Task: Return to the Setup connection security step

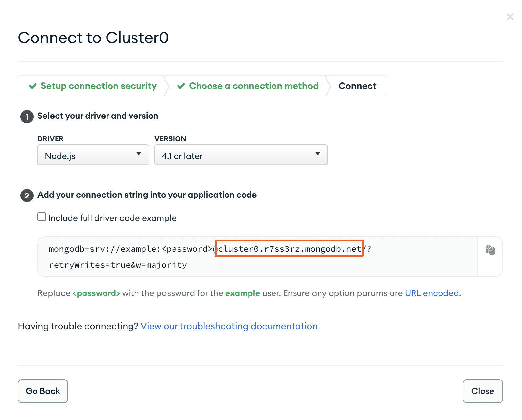Action: 98,86
